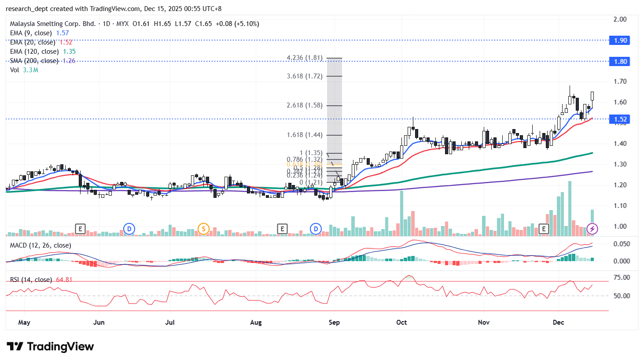This screenshot has height=363, width=644.
Task: Select the 1.90 price line label
Action: [620, 41]
